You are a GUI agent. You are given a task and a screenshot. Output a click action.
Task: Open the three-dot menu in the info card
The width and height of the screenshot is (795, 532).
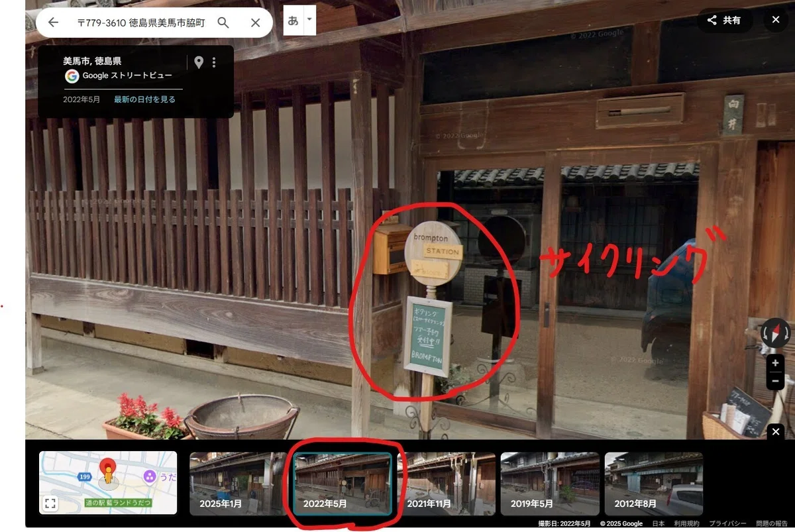point(214,62)
